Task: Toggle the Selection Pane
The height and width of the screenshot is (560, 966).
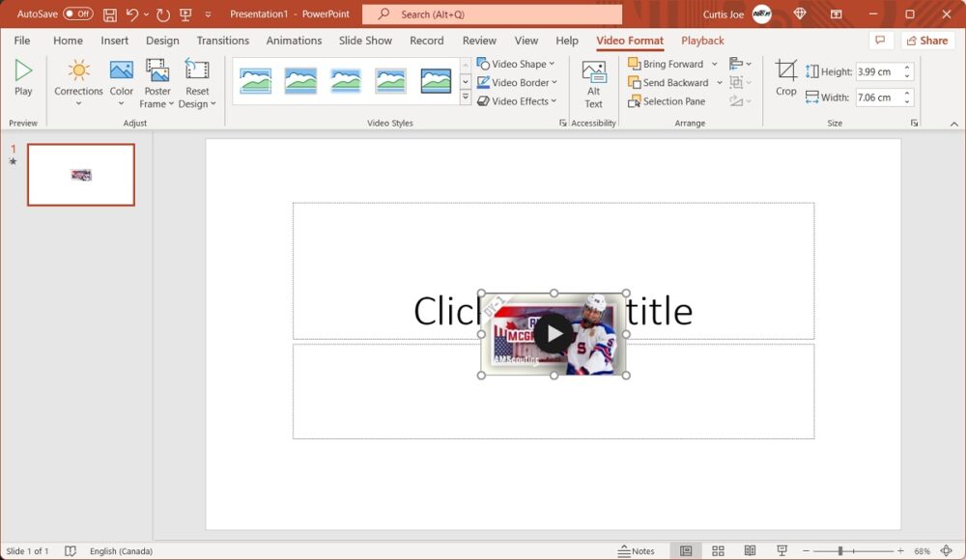Action: coord(667,101)
